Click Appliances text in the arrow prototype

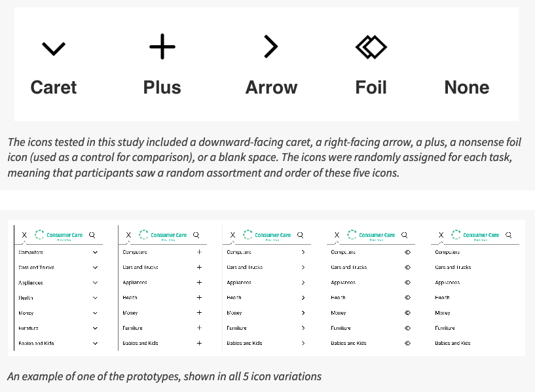click(x=239, y=283)
